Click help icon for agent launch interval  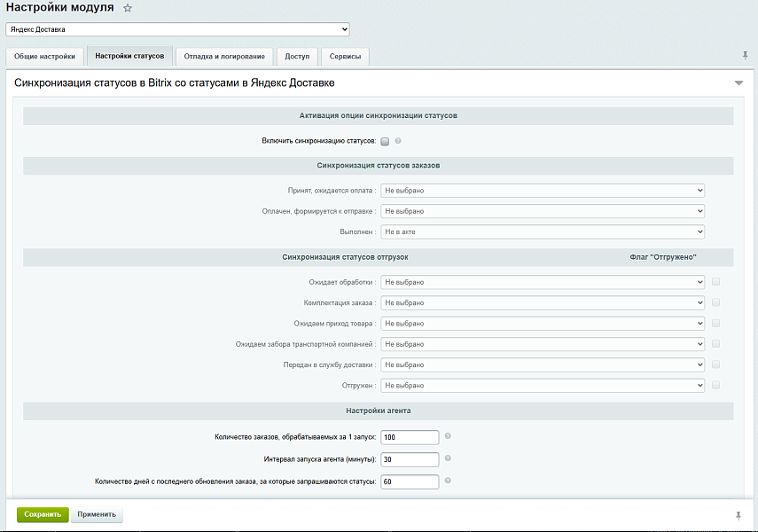click(x=448, y=458)
